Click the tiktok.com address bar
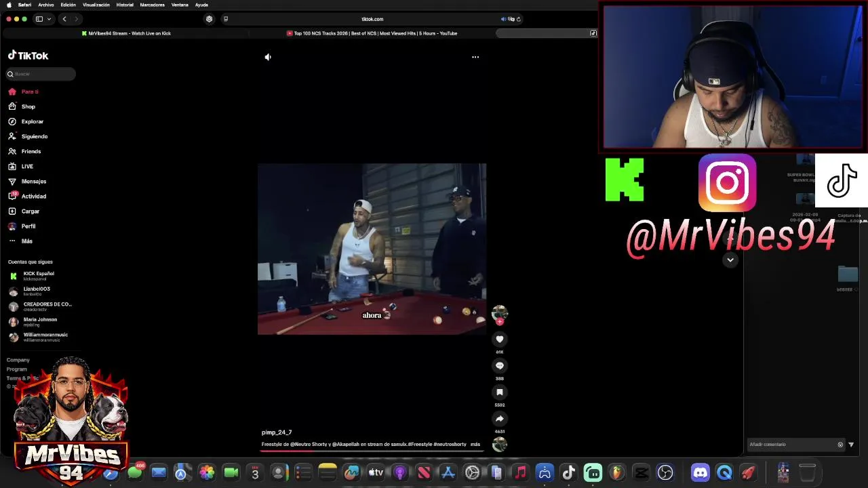The image size is (868, 488). click(x=372, y=19)
